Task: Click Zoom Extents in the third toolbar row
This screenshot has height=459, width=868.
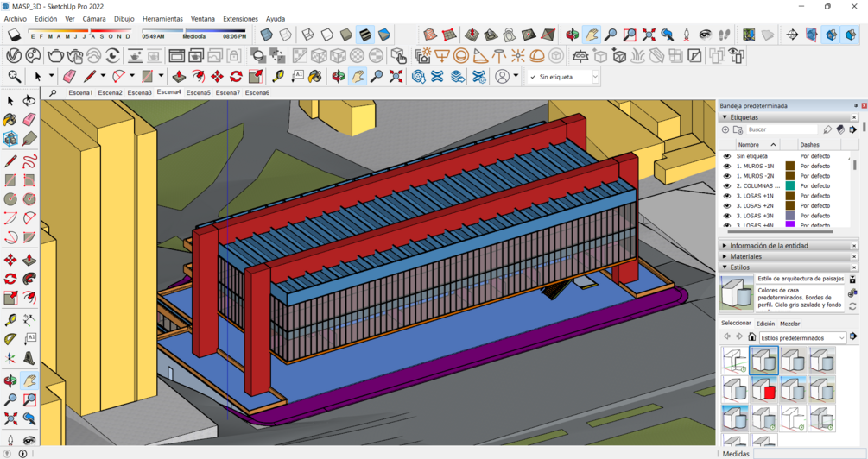Action: coord(396,76)
